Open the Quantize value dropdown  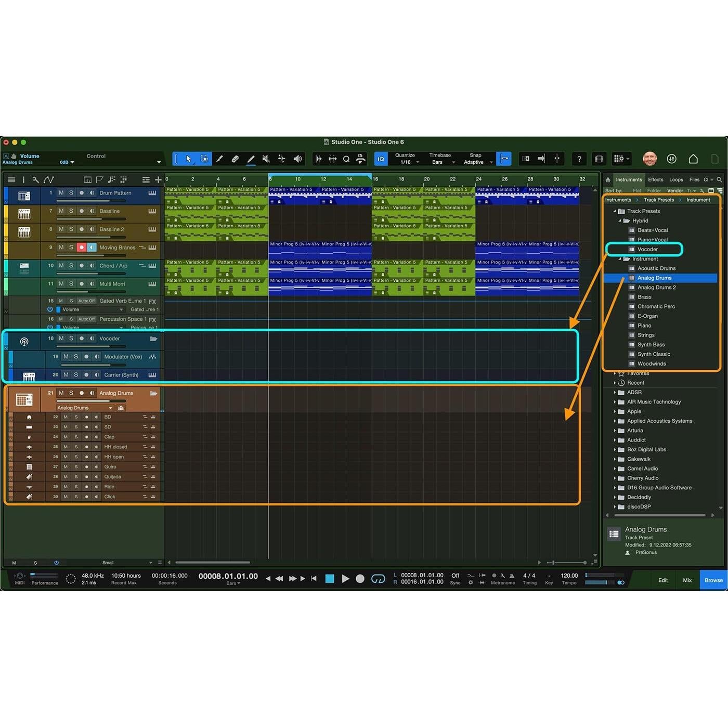coord(417,162)
